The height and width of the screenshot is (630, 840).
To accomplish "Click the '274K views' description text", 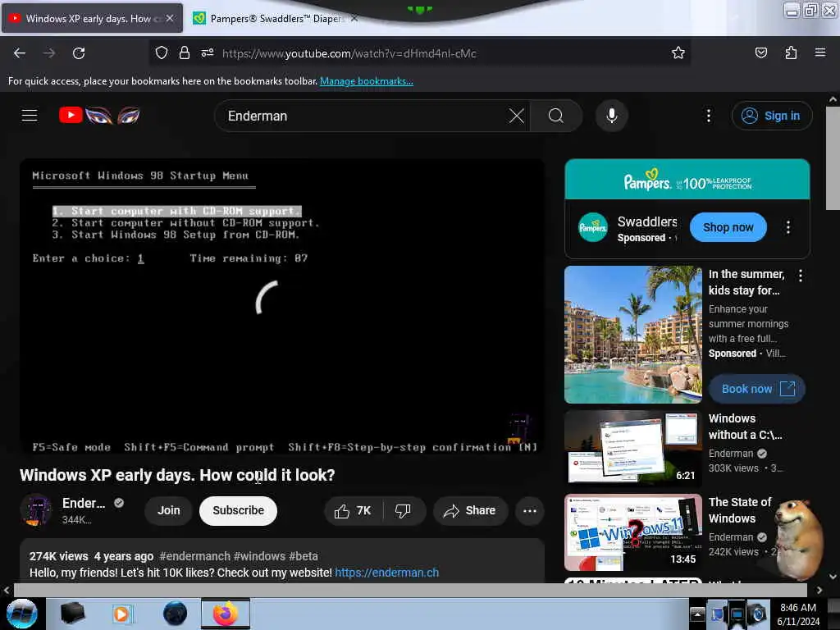I will (58, 556).
